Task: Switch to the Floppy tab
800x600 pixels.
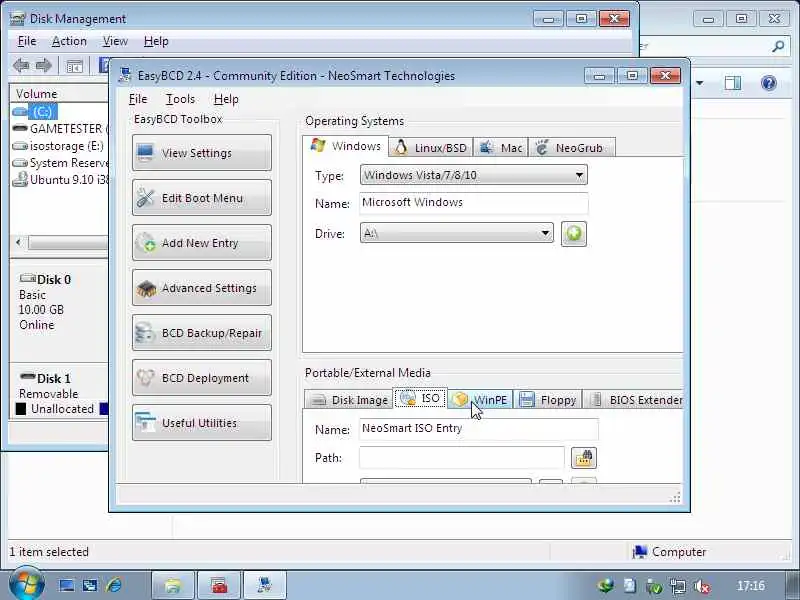Action: tap(547, 400)
